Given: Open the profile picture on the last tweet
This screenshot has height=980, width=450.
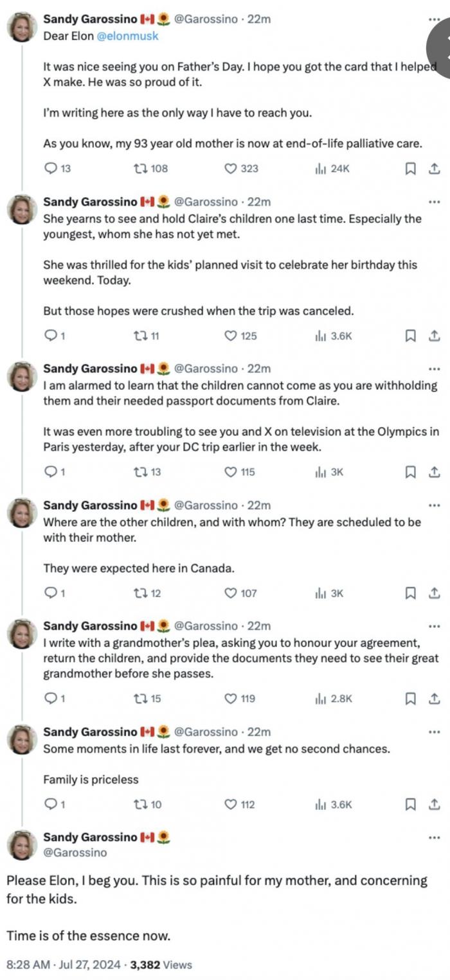Looking at the screenshot, I should 21,845.
